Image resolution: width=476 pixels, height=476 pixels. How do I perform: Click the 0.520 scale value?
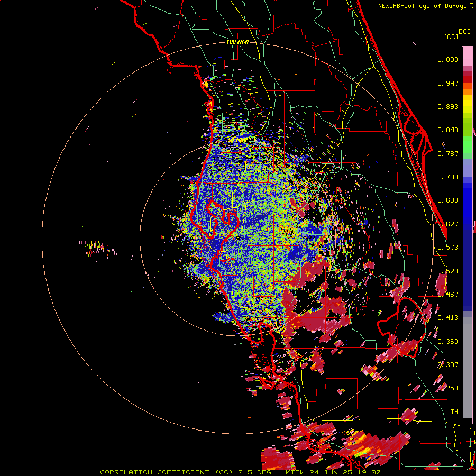448,271
